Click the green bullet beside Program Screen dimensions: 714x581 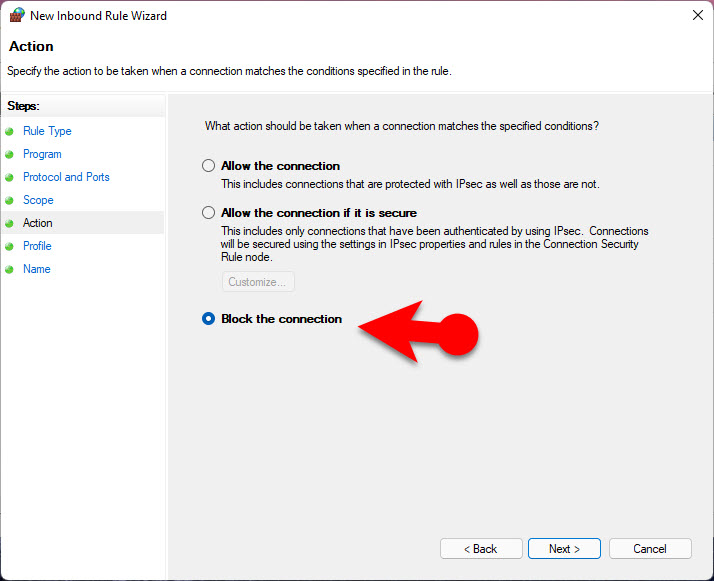(x=9, y=154)
